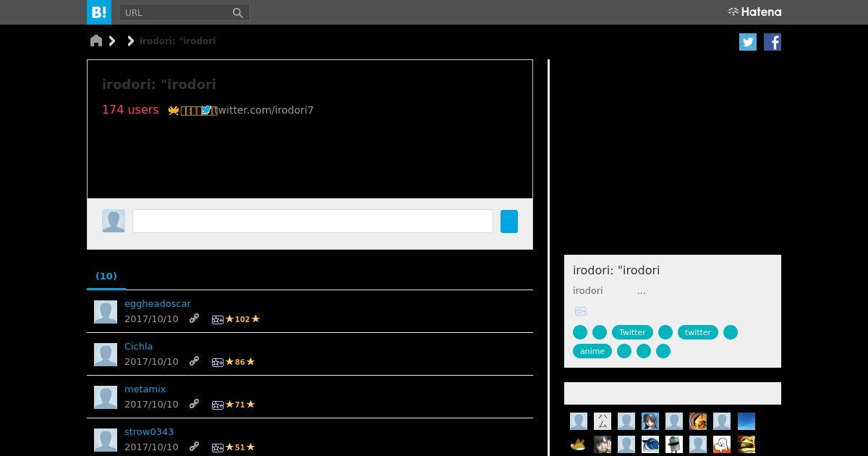
Task: Click your avatar beside the comment field
Action: click(114, 221)
